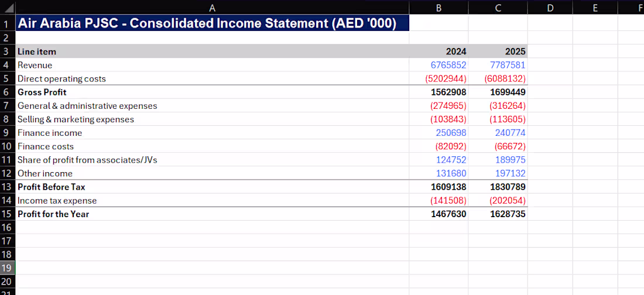Select the 'Finance costs' label cell
The height and width of the screenshot is (295, 644).
click(213, 146)
